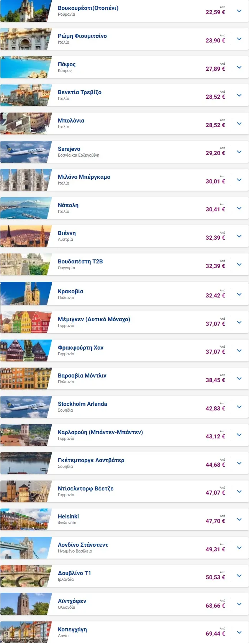This screenshot has height=644, width=249.
Task: Click the 38,45 € price for Βαρσοβία Μόντλιν
Action: pyautogui.click(x=215, y=380)
